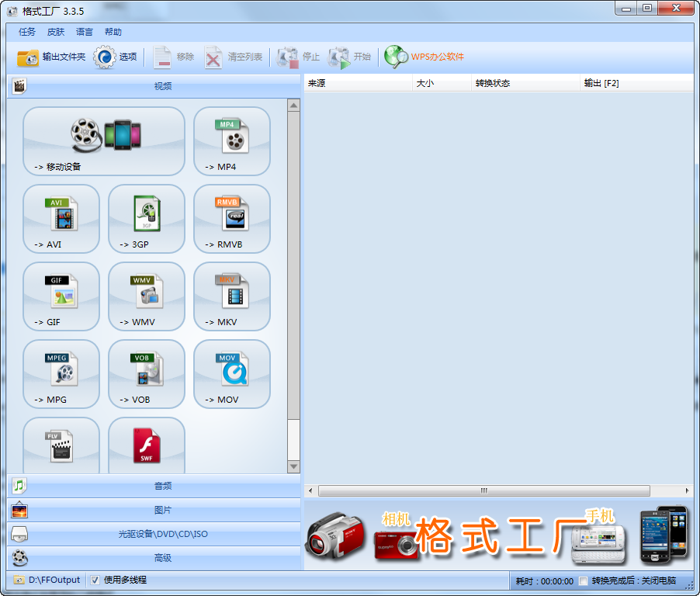The width and height of the screenshot is (700, 596).
Task: Toggle the 使用多线程 multithreading checkbox
Action: (x=95, y=580)
